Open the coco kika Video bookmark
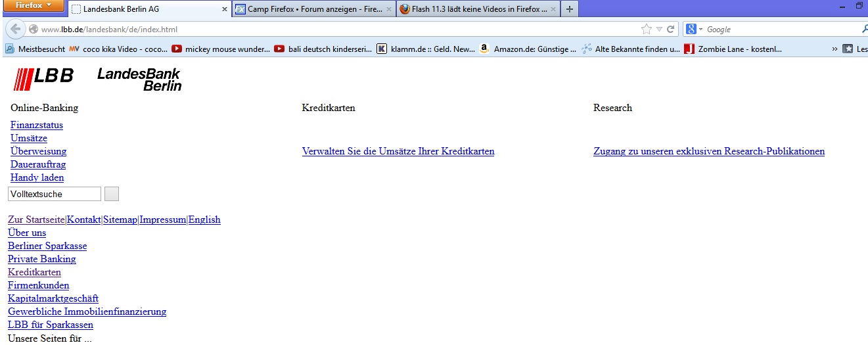This screenshot has height=345, width=868. tap(118, 49)
